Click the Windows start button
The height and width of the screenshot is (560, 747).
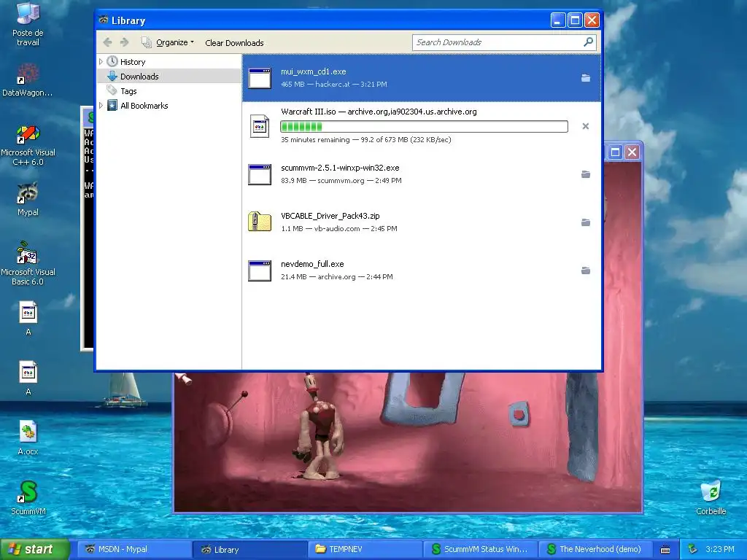click(x=34, y=549)
